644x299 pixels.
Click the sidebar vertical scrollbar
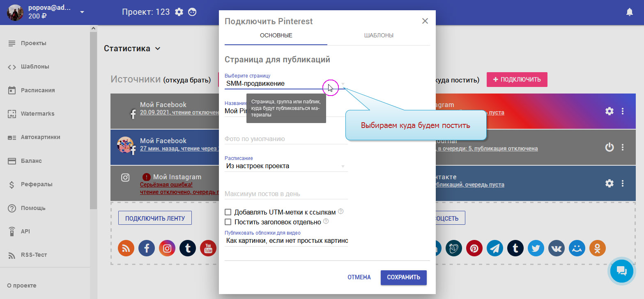[93, 123]
